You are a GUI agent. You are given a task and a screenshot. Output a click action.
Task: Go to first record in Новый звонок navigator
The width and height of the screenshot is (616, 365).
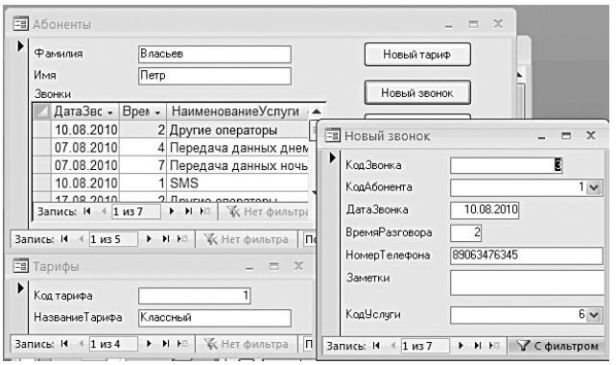point(376,346)
